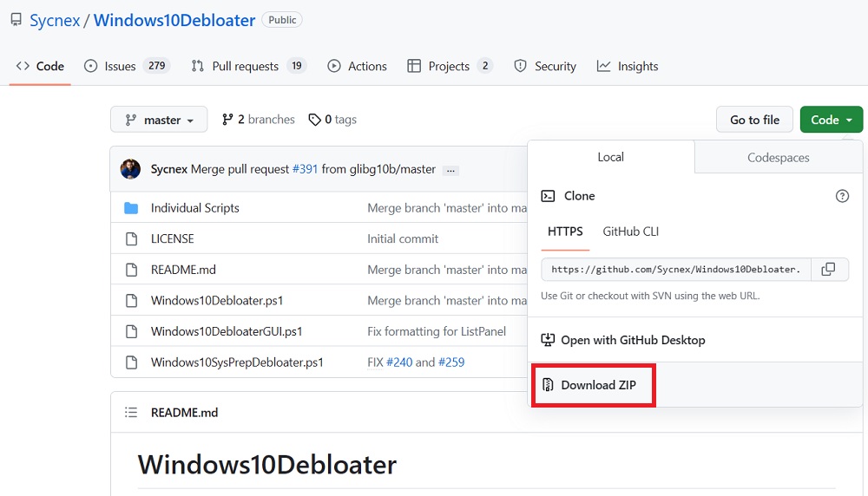This screenshot has width=868, height=496.
Task: Toggle the green Code dropdown button
Action: pyautogui.click(x=832, y=120)
